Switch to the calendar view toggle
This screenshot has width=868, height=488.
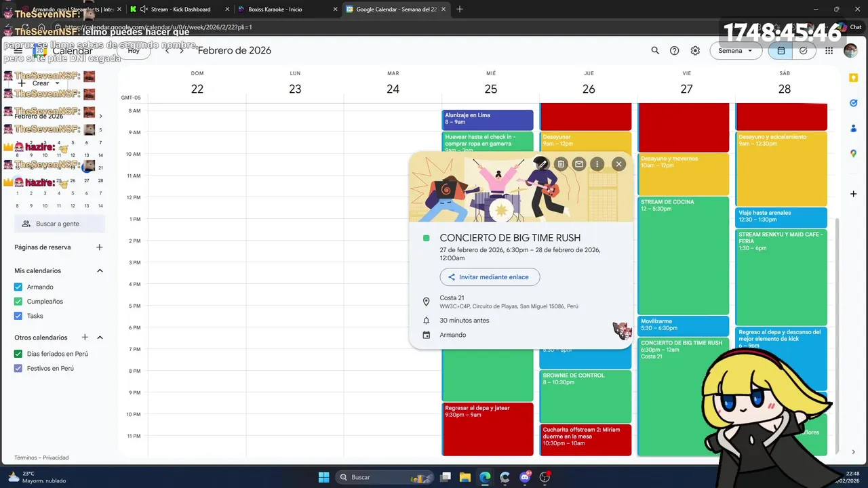(x=781, y=51)
